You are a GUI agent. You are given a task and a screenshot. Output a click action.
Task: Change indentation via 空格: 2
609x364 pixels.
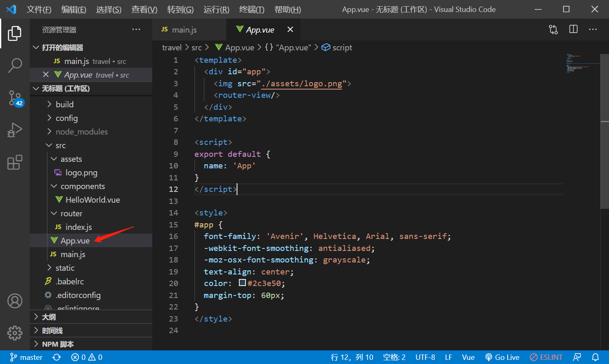tap(394, 357)
